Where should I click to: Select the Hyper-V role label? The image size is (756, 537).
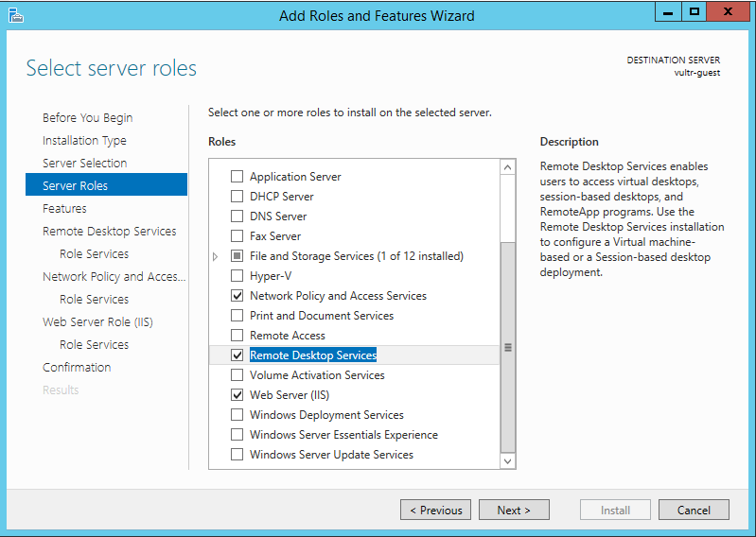[271, 276]
